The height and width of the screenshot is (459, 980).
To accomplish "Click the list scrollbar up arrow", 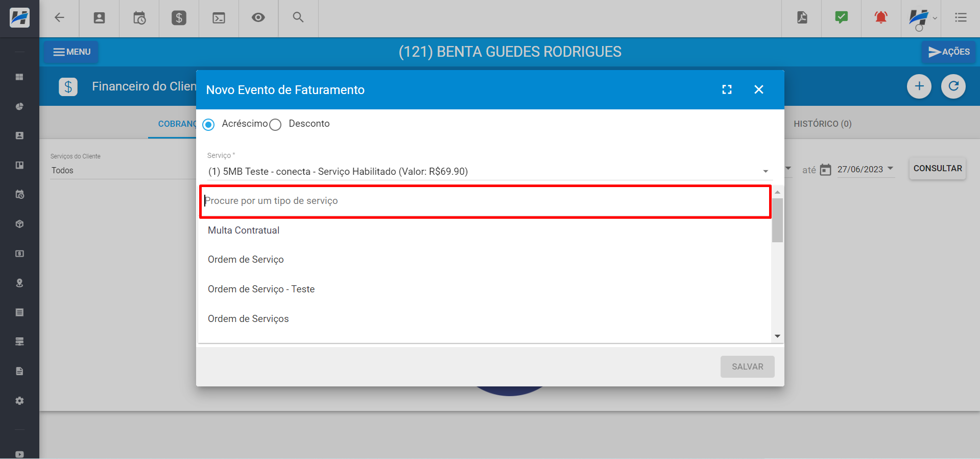I will 777,192.
